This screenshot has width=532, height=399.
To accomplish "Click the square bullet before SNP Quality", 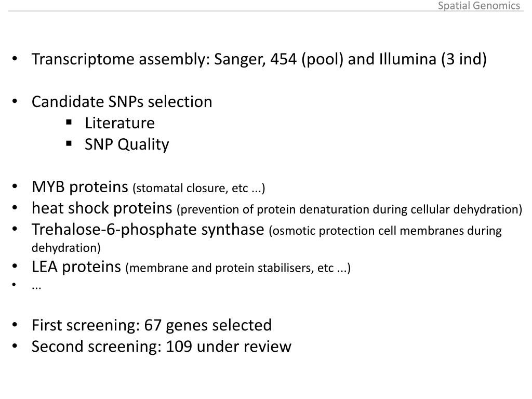I will (69, 143).
